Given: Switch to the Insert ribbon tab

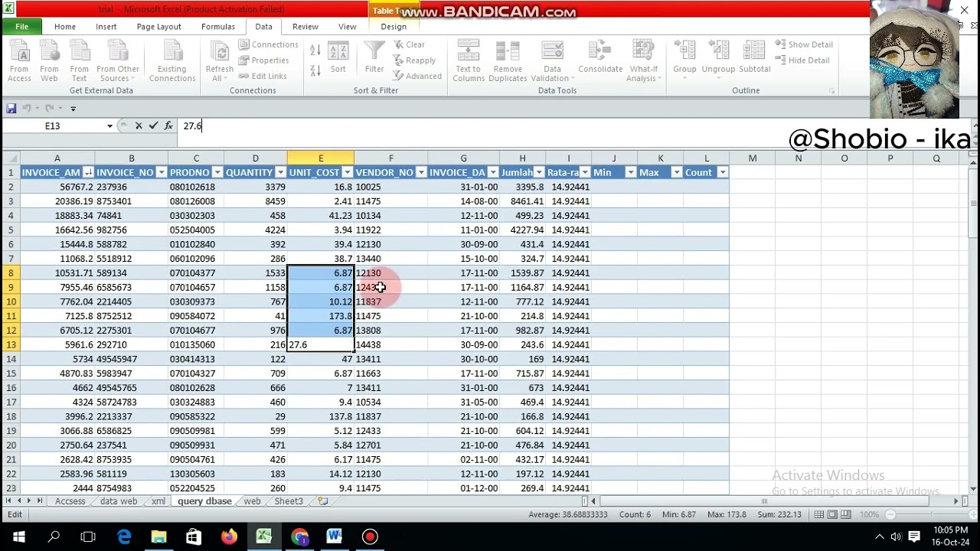Looking at the screenshot, I should click(x=106, y=27).
